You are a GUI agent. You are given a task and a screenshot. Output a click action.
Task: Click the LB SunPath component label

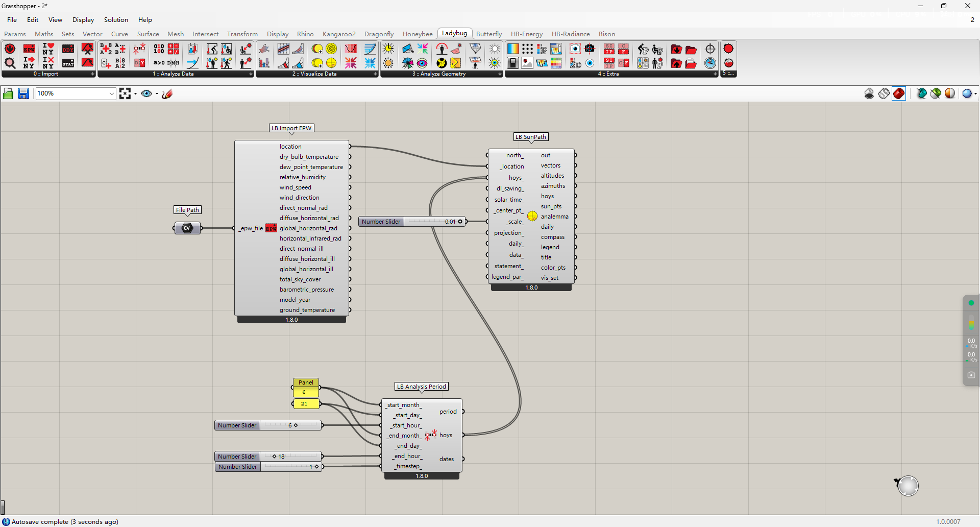pos(531,137)
